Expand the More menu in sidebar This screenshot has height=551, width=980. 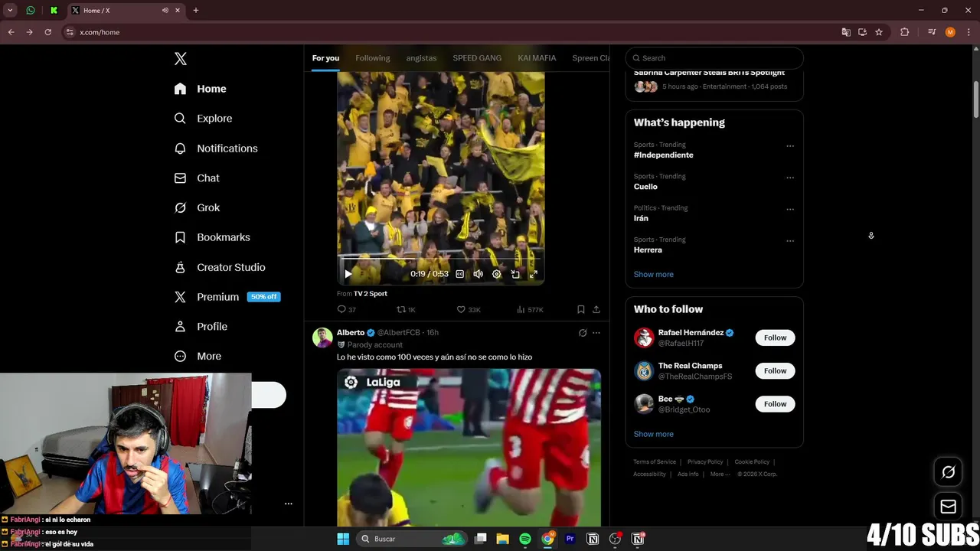coord(198,356)
